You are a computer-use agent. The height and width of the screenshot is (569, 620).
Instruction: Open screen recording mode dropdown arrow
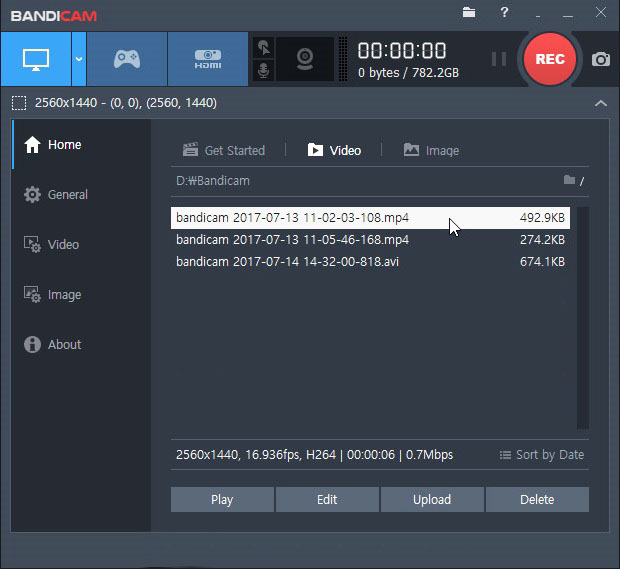79,59
